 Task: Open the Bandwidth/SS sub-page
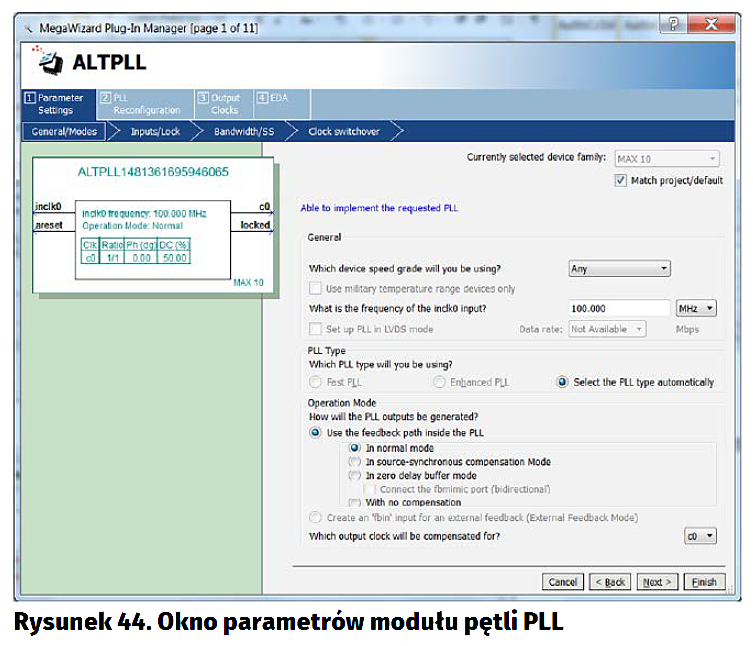243,131
